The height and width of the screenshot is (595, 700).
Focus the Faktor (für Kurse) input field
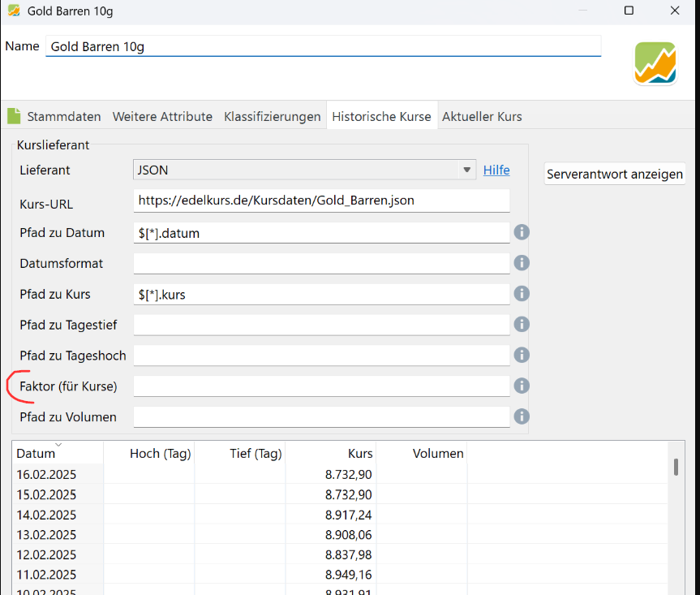[x=321, y=386]
